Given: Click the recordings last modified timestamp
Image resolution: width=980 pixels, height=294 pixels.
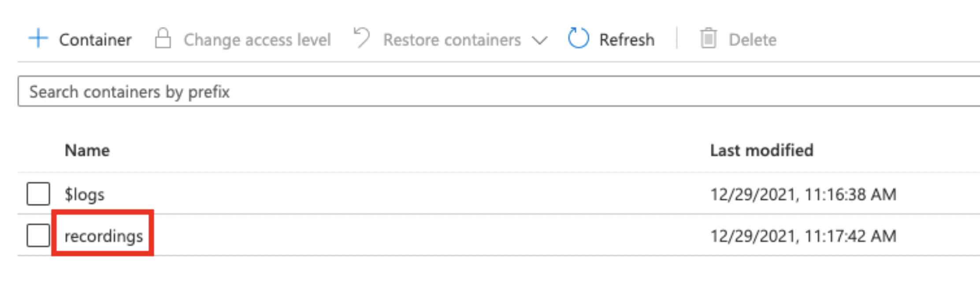Looking at the screenshot, I should (x=803, y=236).
